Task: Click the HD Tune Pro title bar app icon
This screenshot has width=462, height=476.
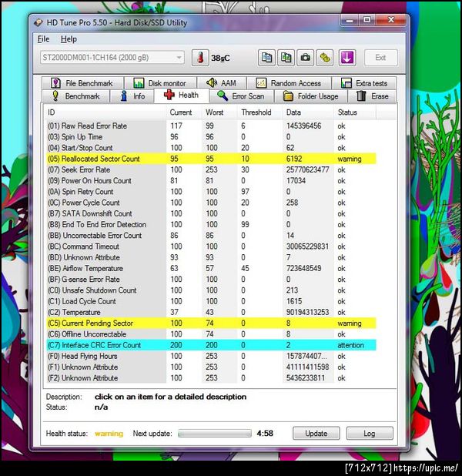Action: 38,23
